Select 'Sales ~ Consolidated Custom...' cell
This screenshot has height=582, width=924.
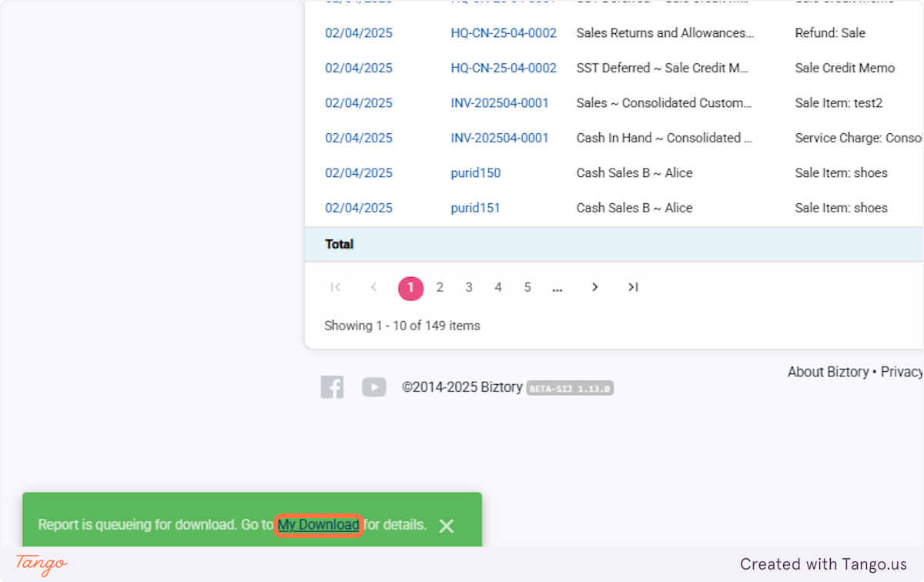(665, 103)
